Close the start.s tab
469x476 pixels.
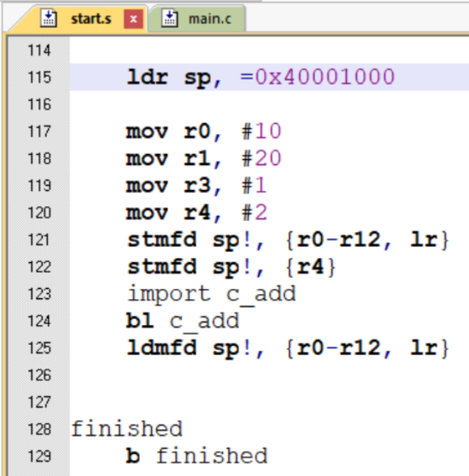point(133,19)
